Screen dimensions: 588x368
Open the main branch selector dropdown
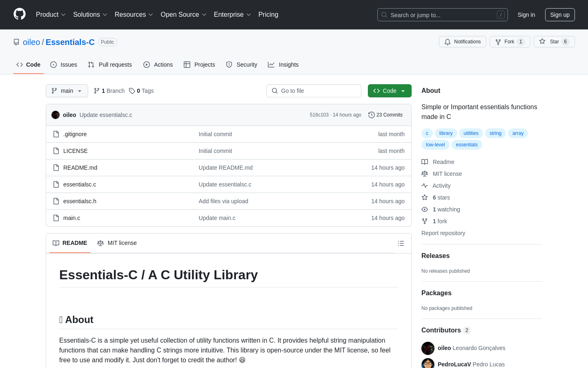pos(67,91)
